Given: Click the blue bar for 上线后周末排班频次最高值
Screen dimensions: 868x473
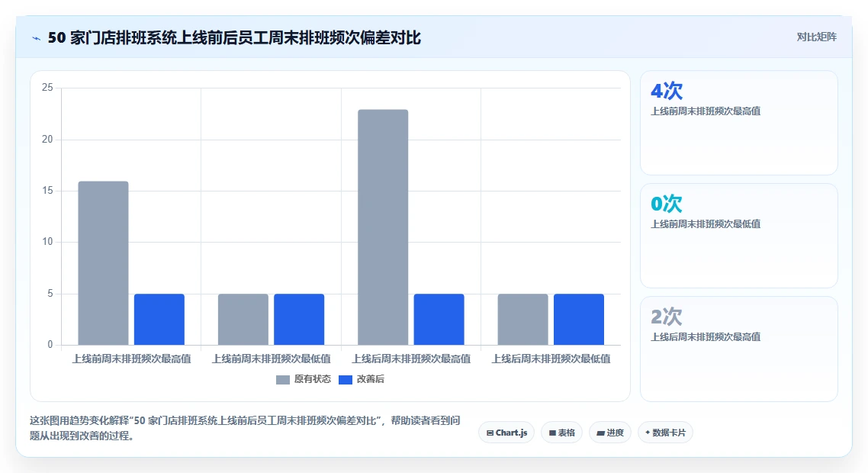Looking at the screenshot, I should click(x=439, y=320).
